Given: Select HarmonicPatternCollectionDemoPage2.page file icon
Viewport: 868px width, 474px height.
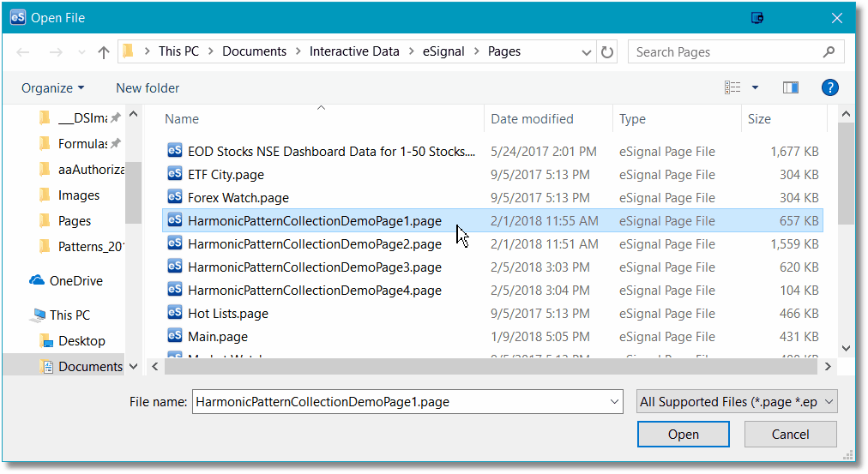Looking at the screenshot, I should (x=175, y=243).
